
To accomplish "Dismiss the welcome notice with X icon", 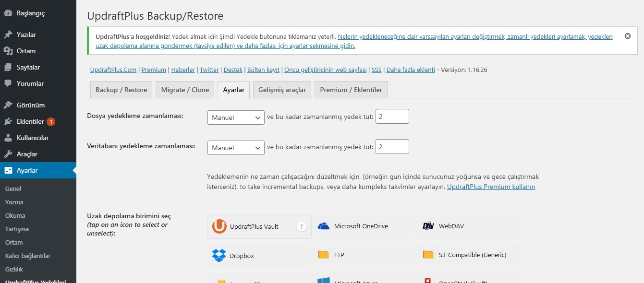I will tap(627, 36).
